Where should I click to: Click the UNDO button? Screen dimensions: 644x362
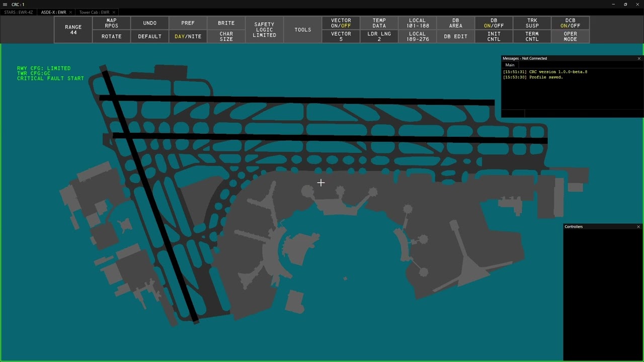coord(149,23)
